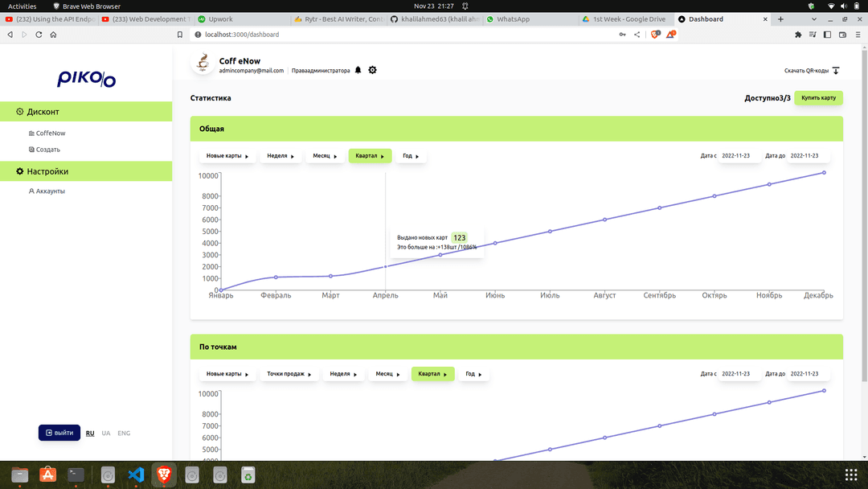
Task: Open Brave Shields lion icon in address bar
Action: tap(656, 35)
